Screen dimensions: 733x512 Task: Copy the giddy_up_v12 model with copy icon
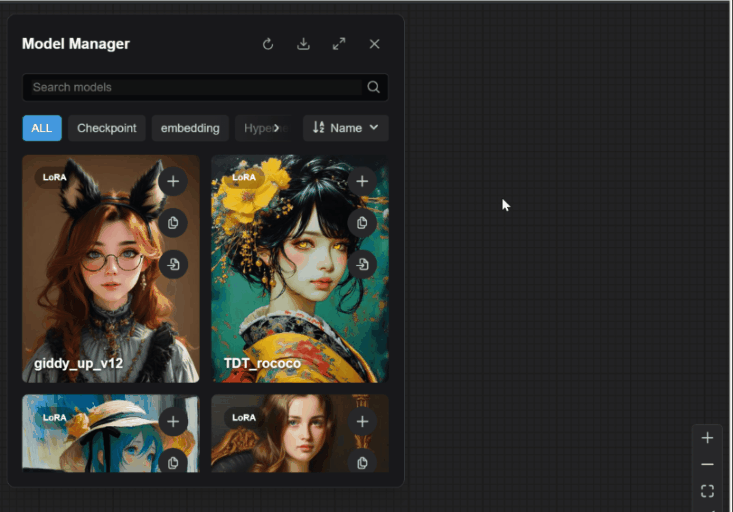[173, 222]
